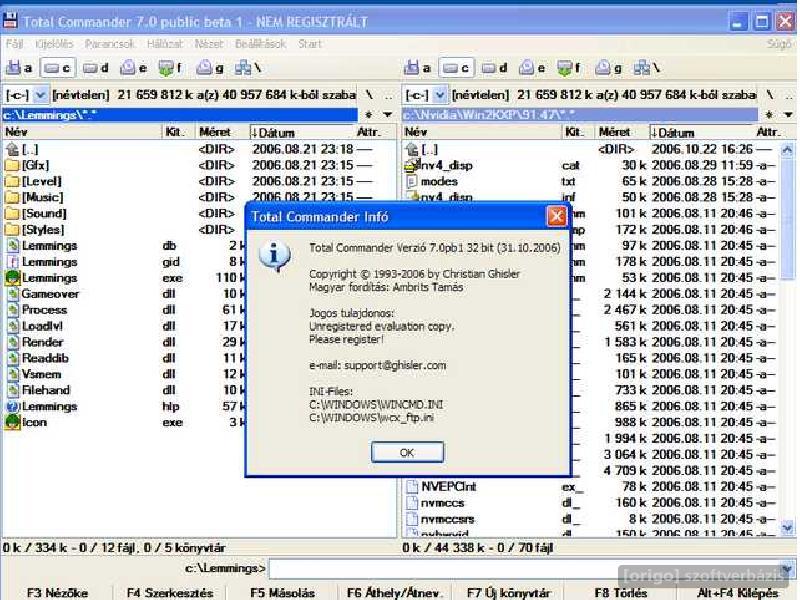Image resolution: width=800 pixels, height=600 pixels.
Task: Click the info icon in dialog
Action: coord(274,255)
